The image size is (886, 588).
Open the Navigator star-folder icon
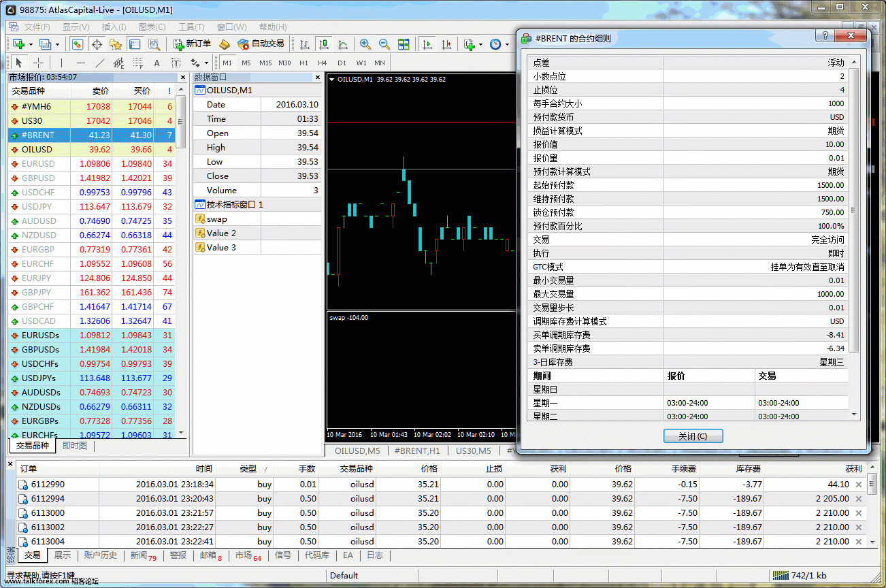coord(116,44)
